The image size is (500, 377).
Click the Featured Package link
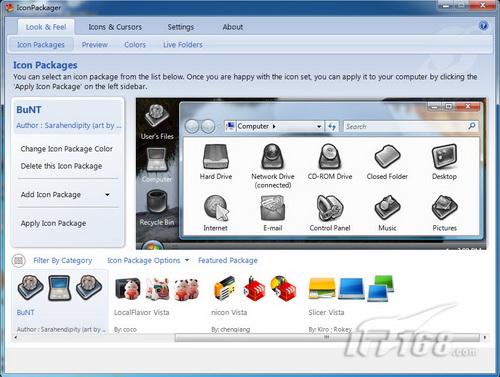click(x=228, y=260)
